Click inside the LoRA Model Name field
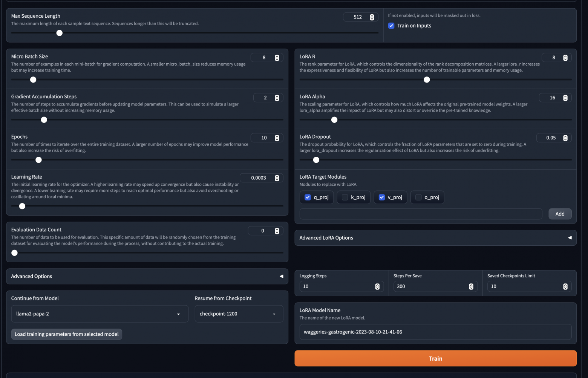The height and width of the screenshot is (378, 588). [x=435, y=332]
